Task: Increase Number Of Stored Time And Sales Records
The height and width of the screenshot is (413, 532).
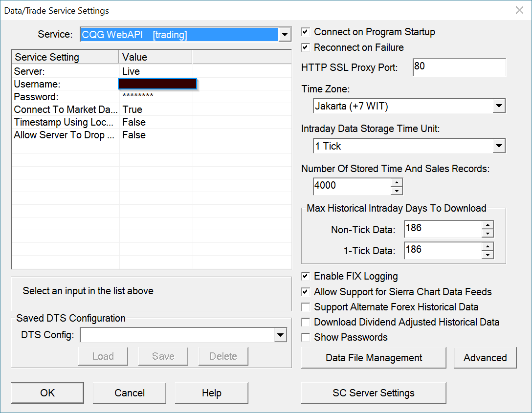Action: (x=397, y=182)
